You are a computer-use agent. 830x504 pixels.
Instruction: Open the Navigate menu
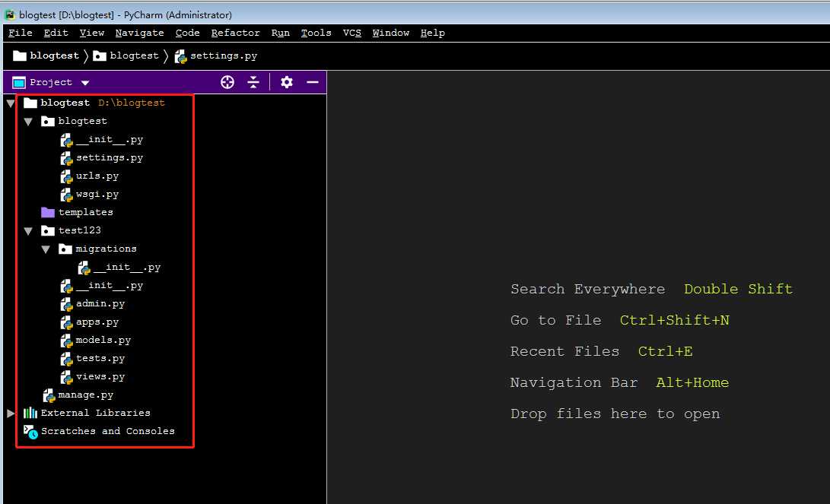[x=139, y=33]
